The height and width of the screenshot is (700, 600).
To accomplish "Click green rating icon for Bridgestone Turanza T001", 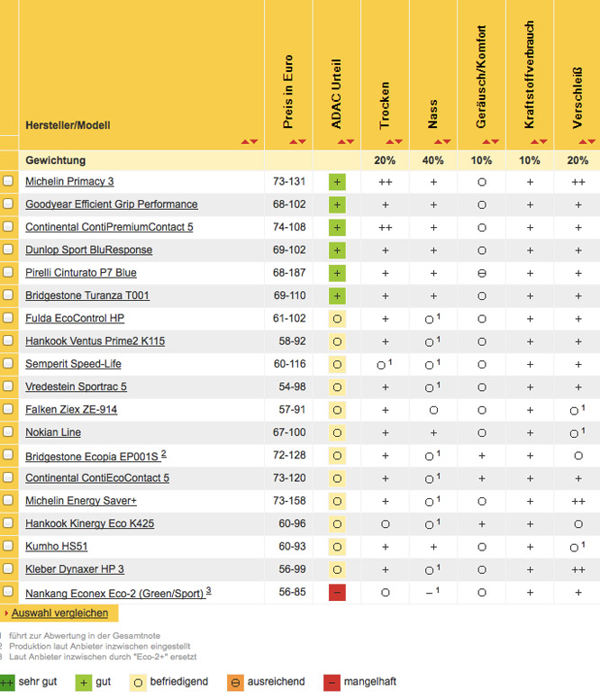I will 337,296.
